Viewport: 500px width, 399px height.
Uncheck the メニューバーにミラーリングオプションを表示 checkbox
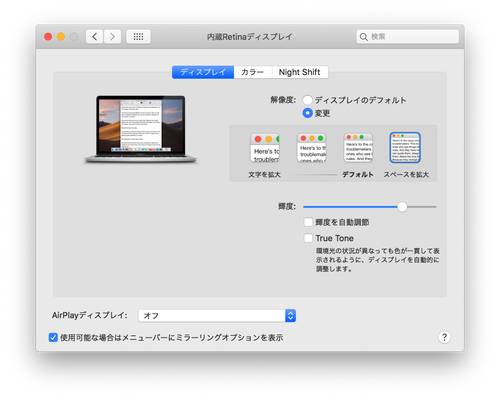pos(53,337)
